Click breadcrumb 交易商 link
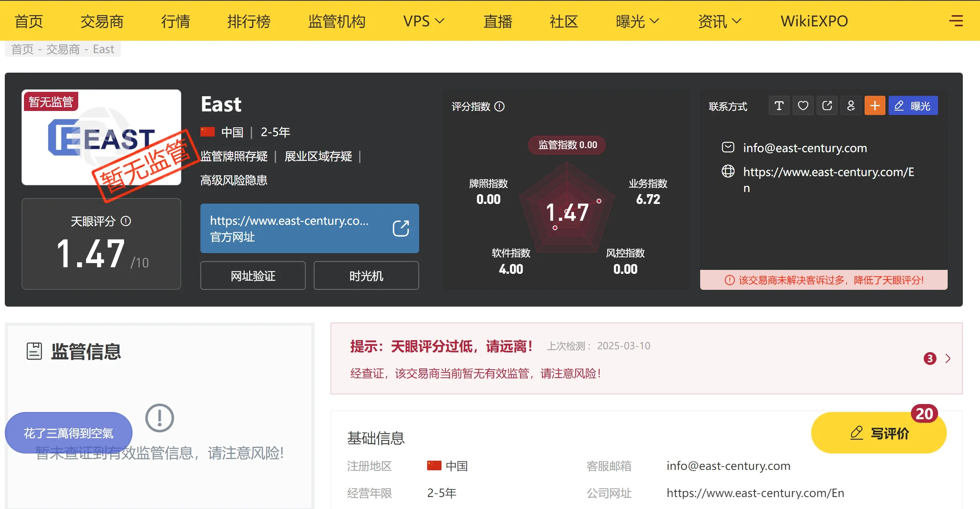 [x=63, y=49]
